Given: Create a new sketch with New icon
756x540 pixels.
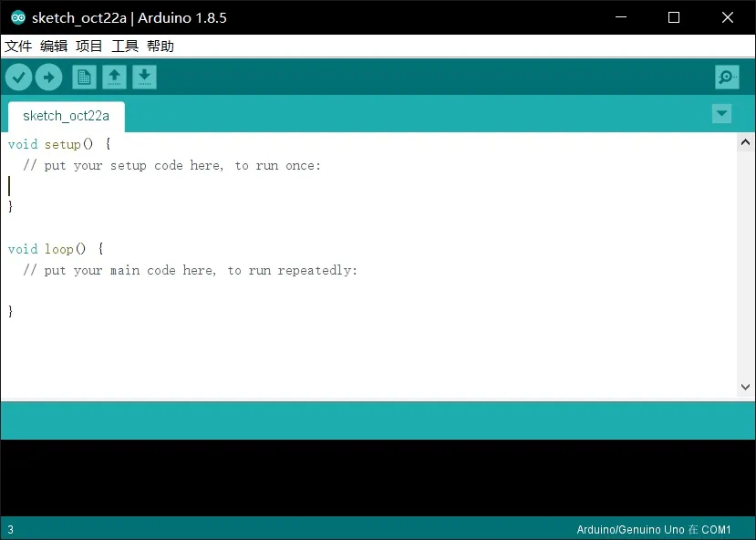Looking at the screenshot, I should point(84,78).
